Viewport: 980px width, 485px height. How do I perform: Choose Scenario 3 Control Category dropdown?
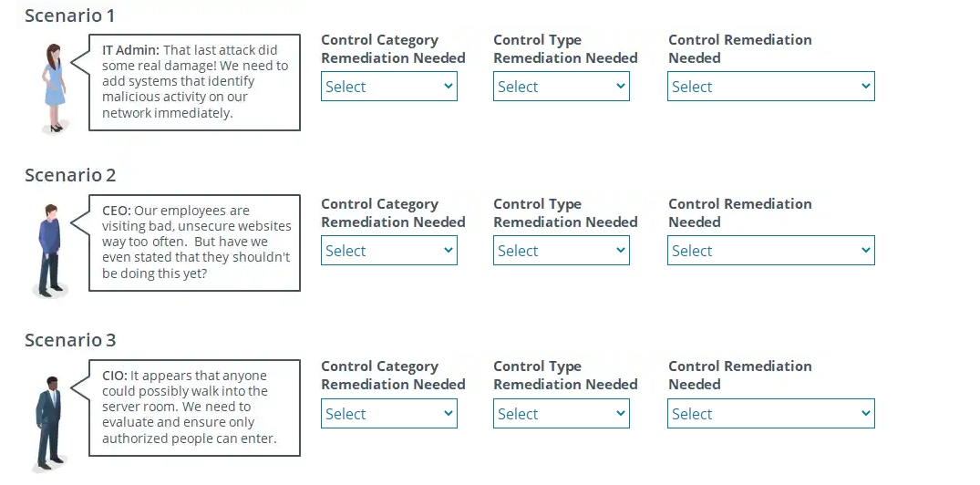point(388,414)
